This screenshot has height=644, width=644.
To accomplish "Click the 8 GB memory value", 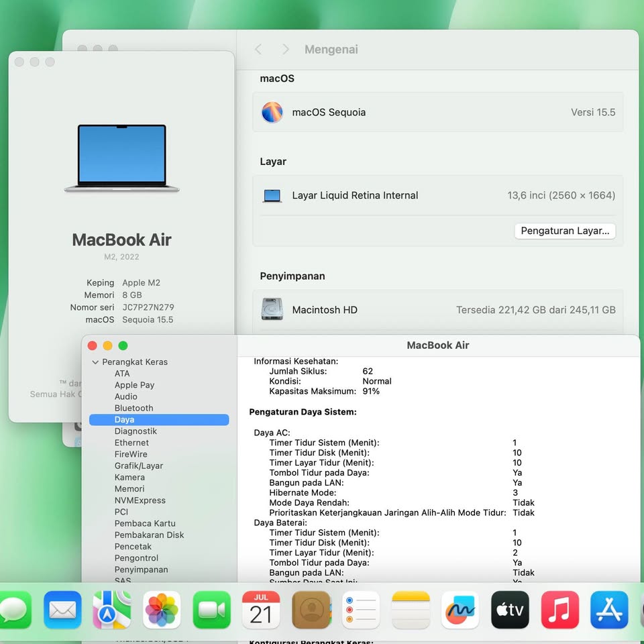I will pyautogui.click(x=132, y=295).
